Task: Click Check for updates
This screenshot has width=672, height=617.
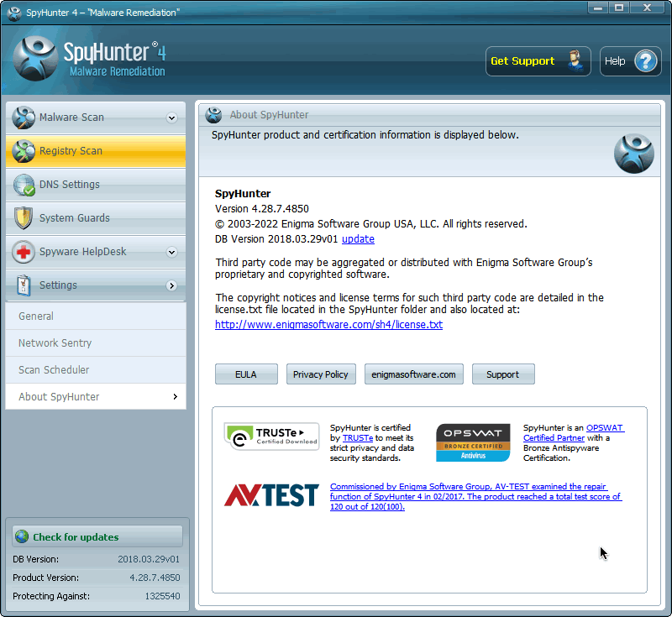Action: click(97, 536)
